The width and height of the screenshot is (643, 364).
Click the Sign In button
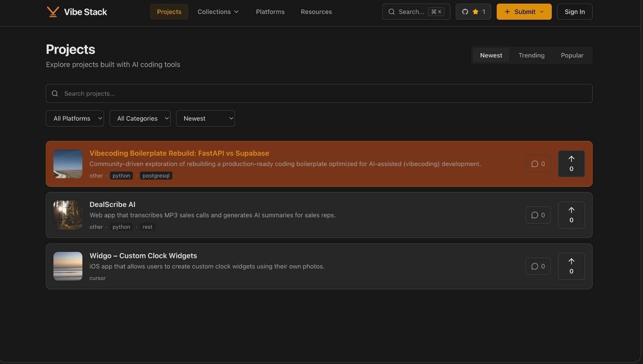(575, 12)
